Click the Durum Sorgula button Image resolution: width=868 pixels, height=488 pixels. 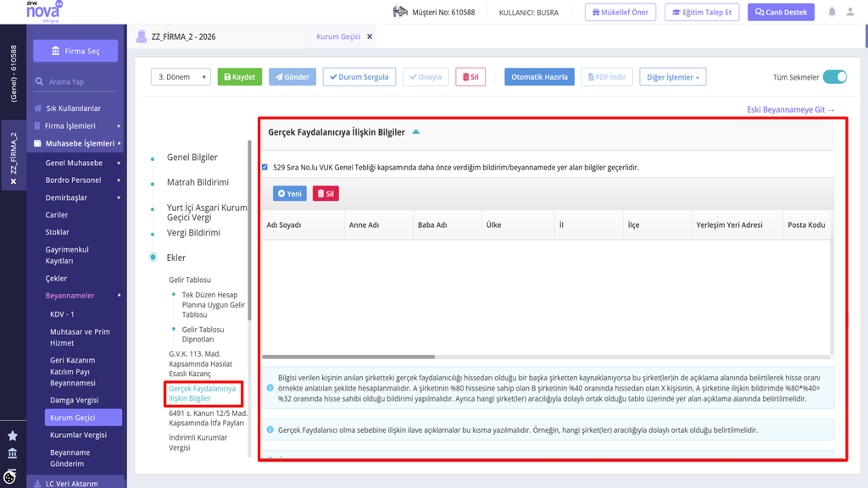(x=359, y=77)
